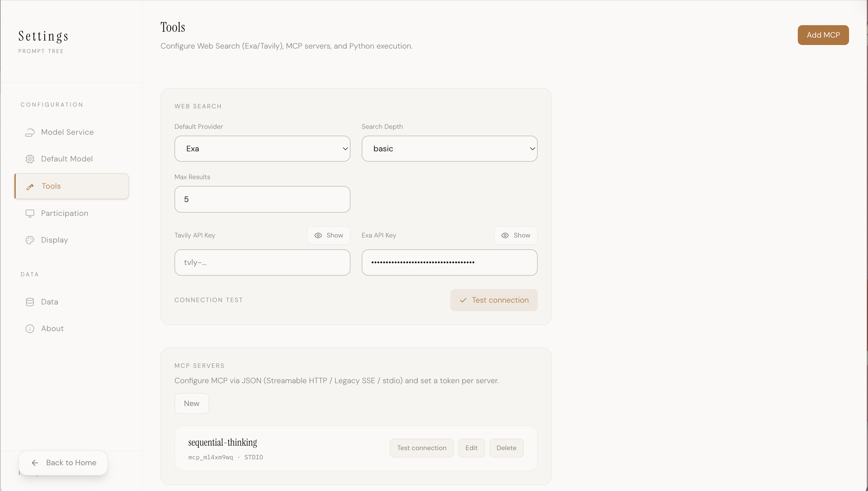Click Back to Home button
The image size is (868, 491).
pos(63,463)
